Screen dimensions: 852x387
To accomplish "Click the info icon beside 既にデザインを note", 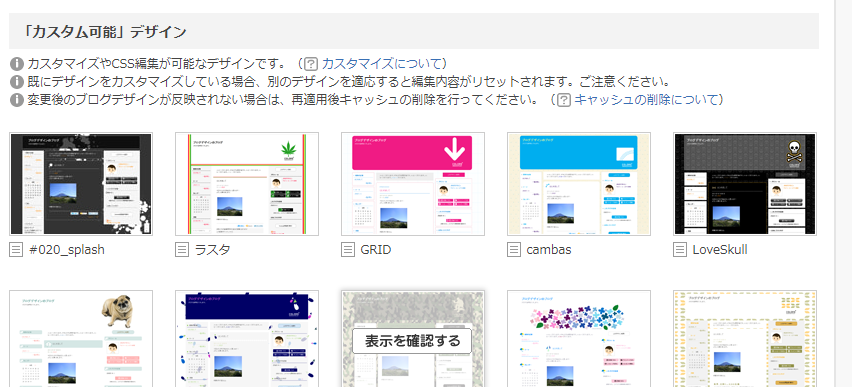I will pos(17,82).
